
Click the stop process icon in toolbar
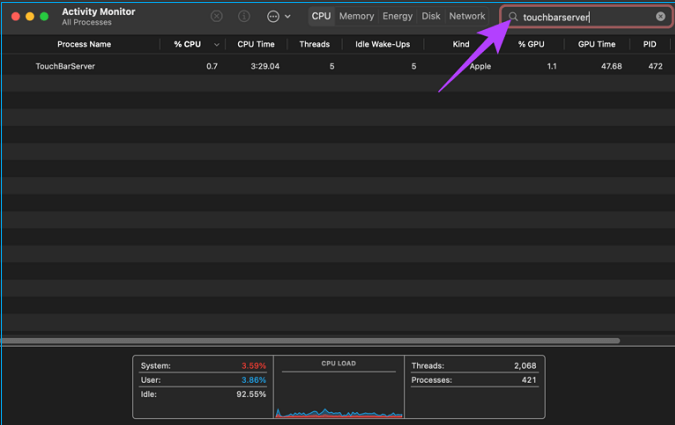coord(216,16)
